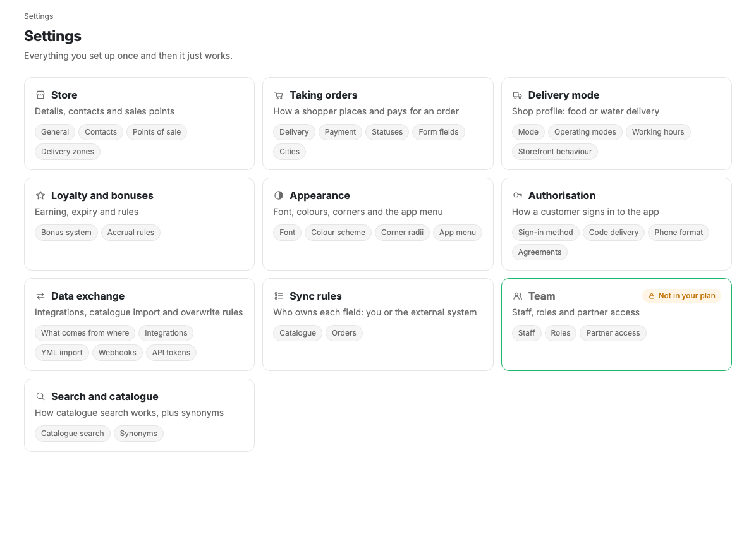
Task: Click the swap arrows icon beside Data exchange
Action: click(x=40, y=296)
